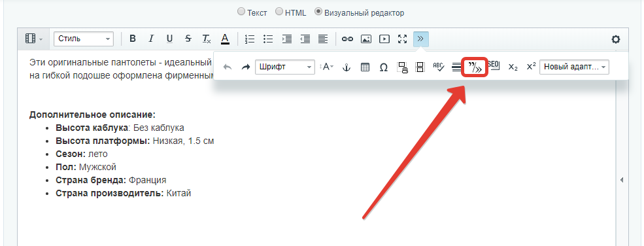Image resolution: width=644 pixels, height=246 pixels.
Task: Insert a hyperlink via chain icon
Action: (347, 39)
